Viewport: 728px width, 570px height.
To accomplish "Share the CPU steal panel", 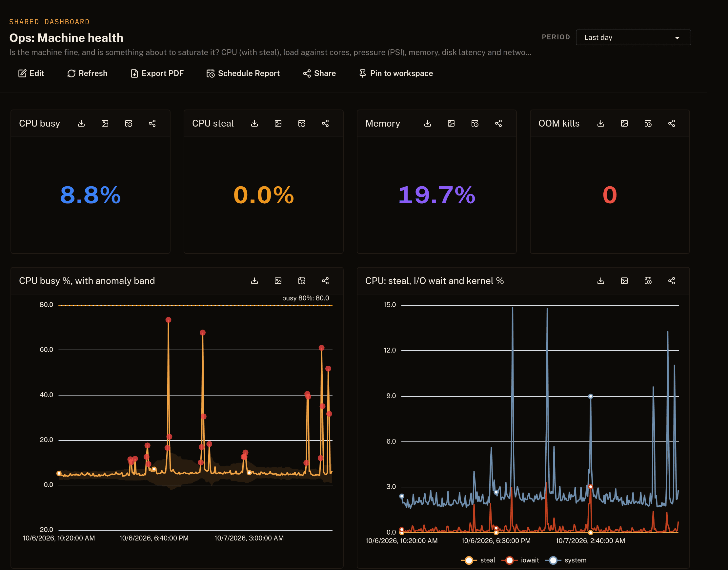I will point(325,123).
